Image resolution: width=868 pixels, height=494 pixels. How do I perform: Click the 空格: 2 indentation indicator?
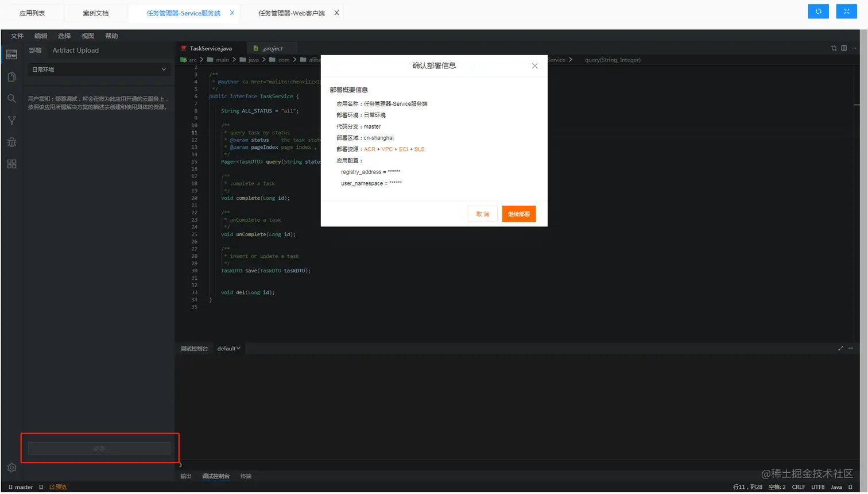[777, 487]
